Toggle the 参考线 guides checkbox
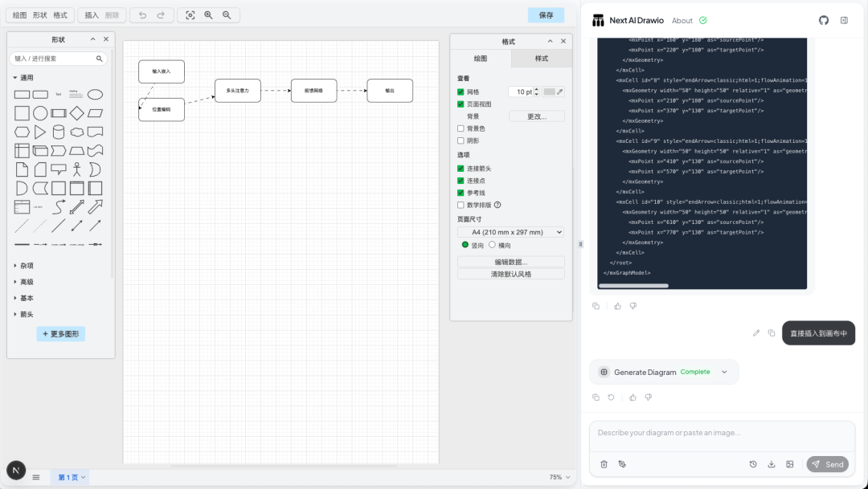The height and width of the screenshot is (489, 868). pos(461,193)
